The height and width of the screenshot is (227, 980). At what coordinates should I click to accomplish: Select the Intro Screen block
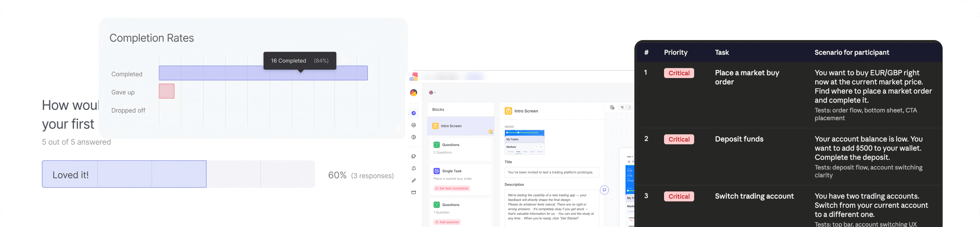(461, 126)
